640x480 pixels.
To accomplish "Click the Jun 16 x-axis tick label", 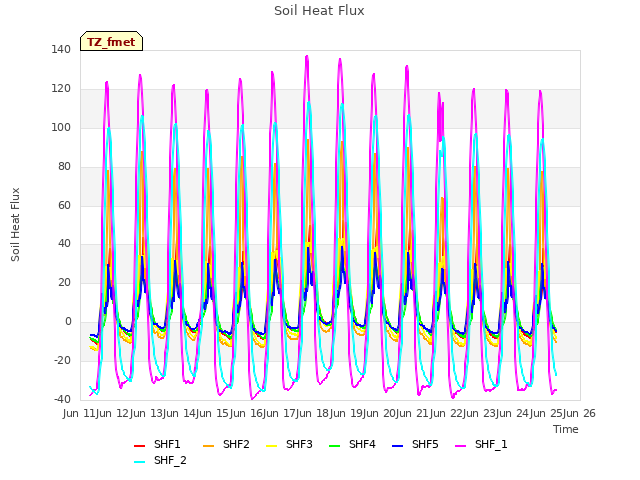I will tap(247, 413).
